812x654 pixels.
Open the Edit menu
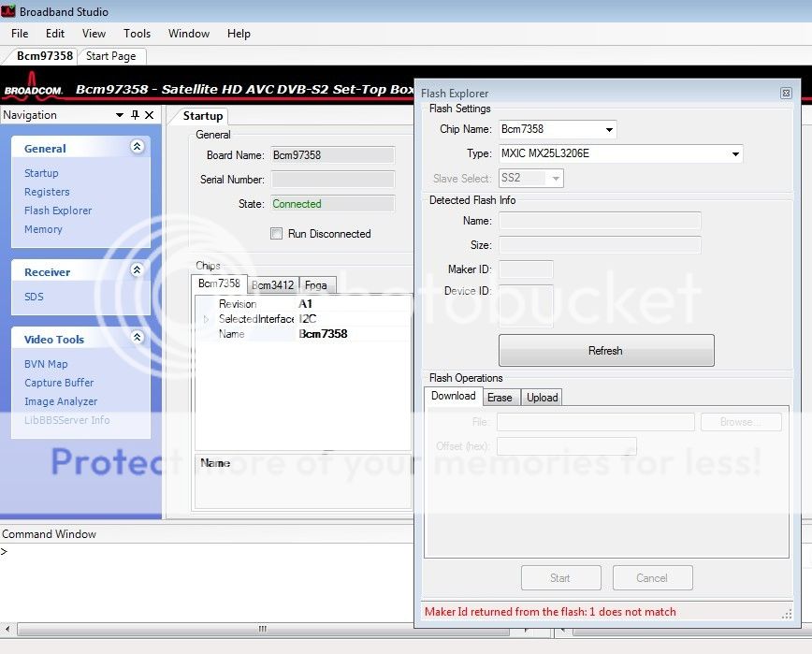[x=55, y=34]
